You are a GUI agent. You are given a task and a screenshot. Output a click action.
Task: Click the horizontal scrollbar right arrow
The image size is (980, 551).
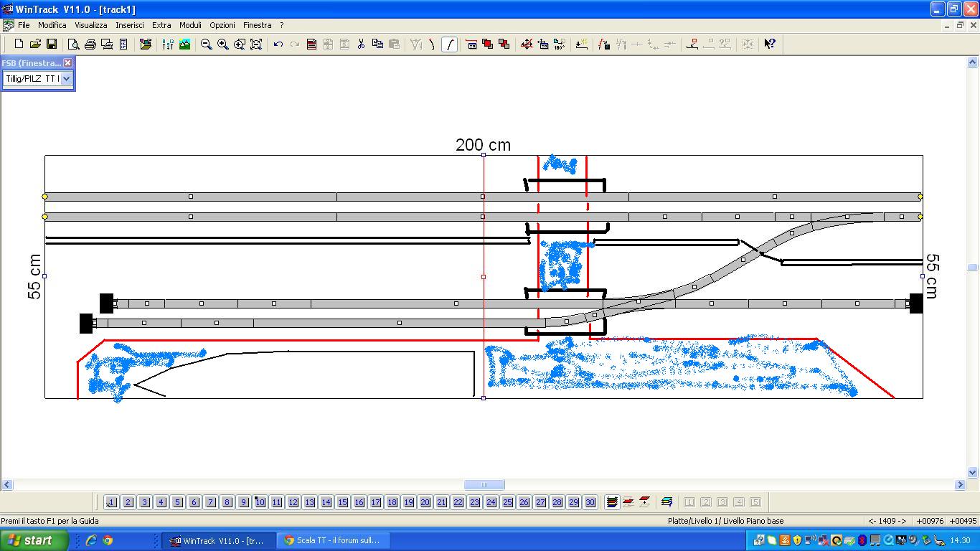tap(961, 484)
